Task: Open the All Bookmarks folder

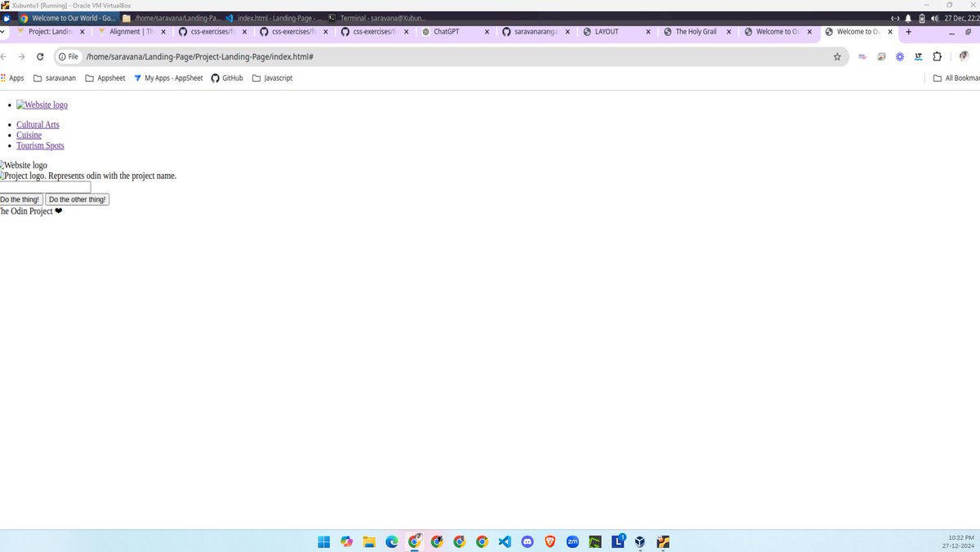Action: coord(956,78)
